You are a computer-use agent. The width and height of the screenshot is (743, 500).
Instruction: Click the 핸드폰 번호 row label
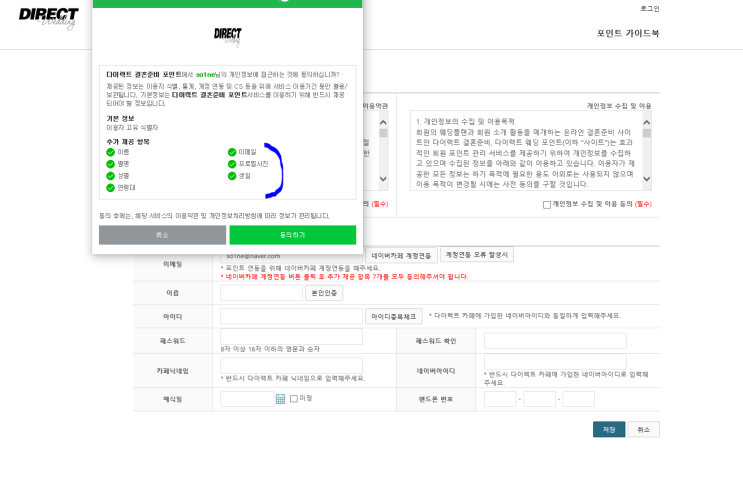(x=436, y=400)
